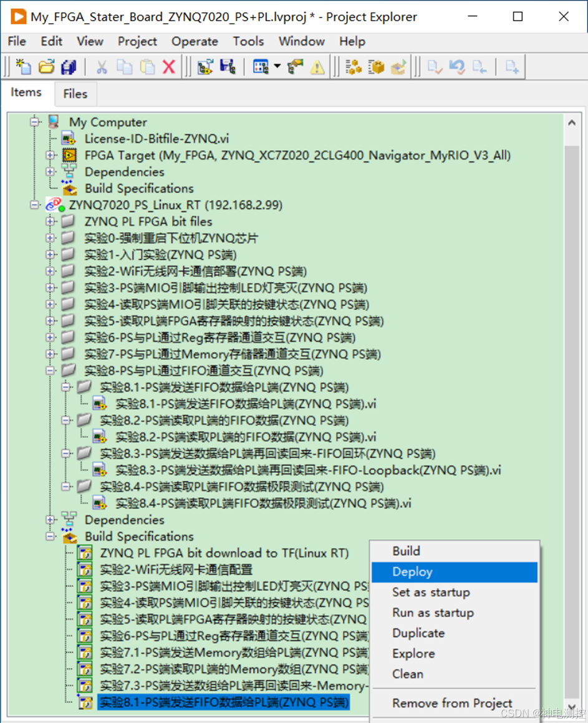Click the Undo Check Out toolbar icon
Image resolution: width=588 pixels, height=723 pixels.
(x=457, y=67)
